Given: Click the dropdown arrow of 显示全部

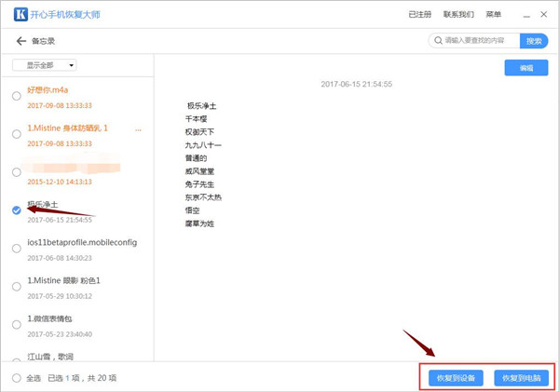Looking at the screenshot, I should [x=72, y=65].
